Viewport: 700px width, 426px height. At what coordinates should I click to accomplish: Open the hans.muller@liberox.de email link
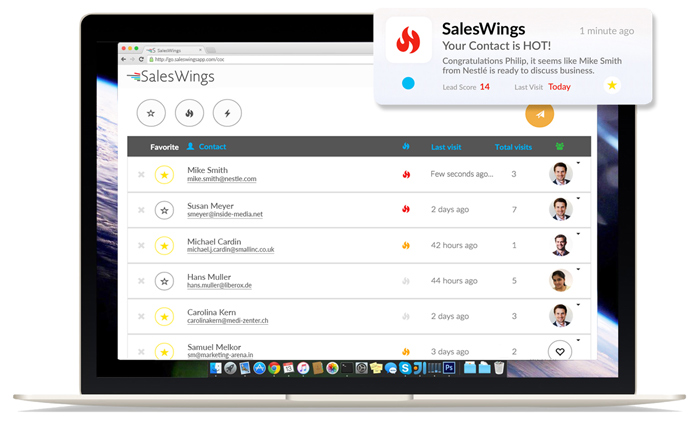[x=219, y=285]
